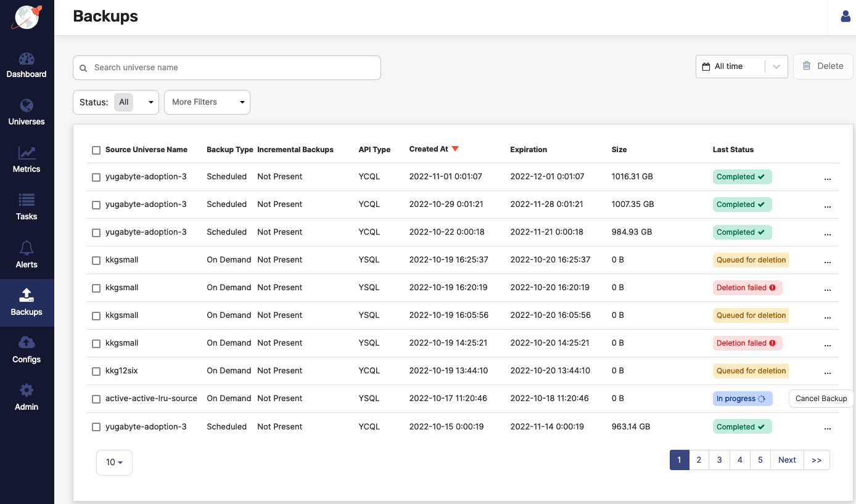
Task: Click the YugabyteDB logo
Action: point(28,17)
